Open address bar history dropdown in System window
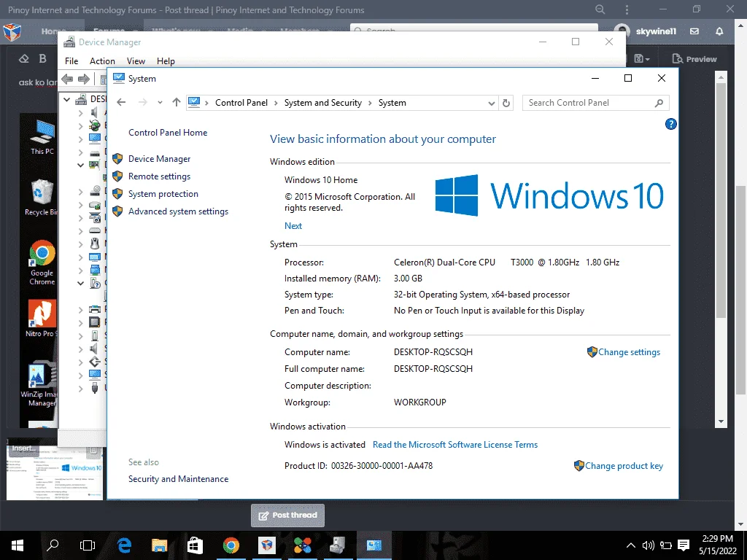Viewport: 747px width, 560px height. [x=492, y=103]
